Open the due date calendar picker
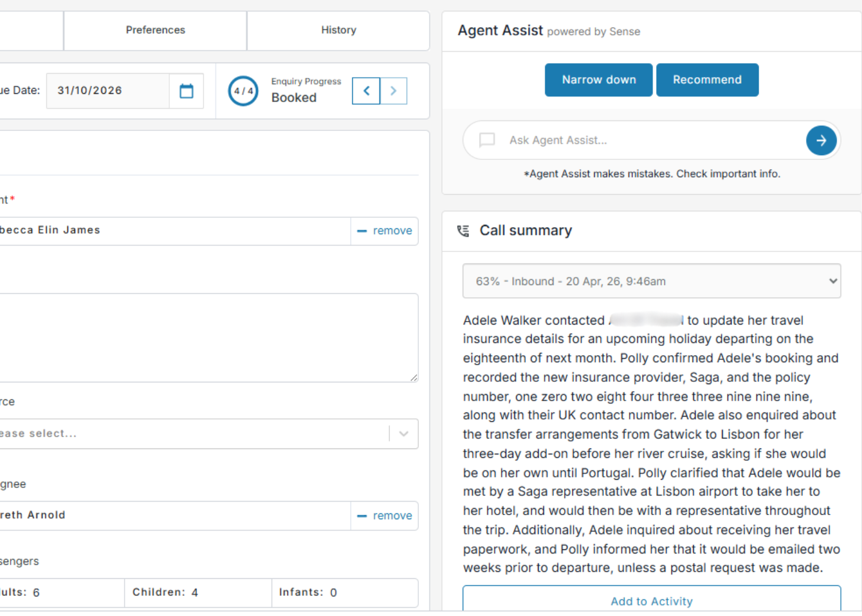The image size is (862, 616). pyautogui.click(x=186, y=91)
